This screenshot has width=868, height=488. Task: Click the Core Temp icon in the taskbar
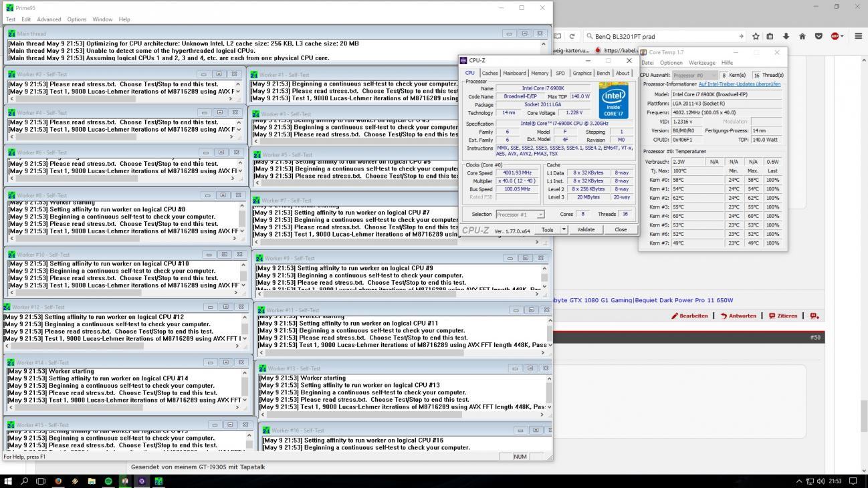tap(125, 481)
